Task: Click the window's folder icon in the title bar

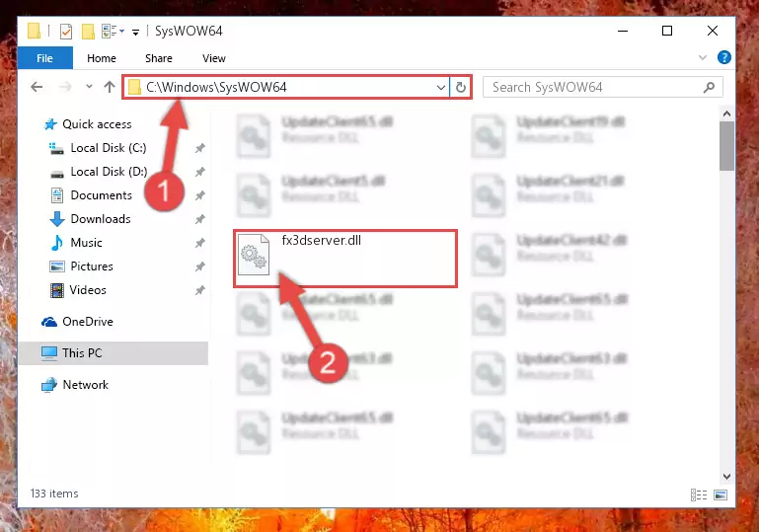Action: [34, 31]
